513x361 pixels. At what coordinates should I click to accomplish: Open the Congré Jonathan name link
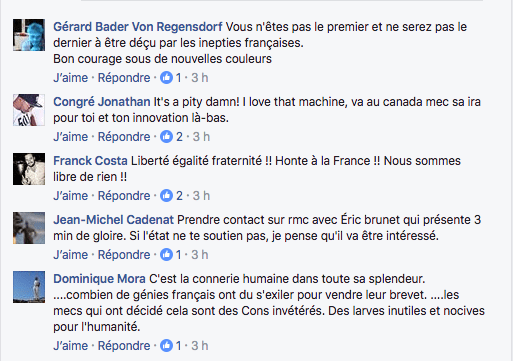(x=102, y=102)
